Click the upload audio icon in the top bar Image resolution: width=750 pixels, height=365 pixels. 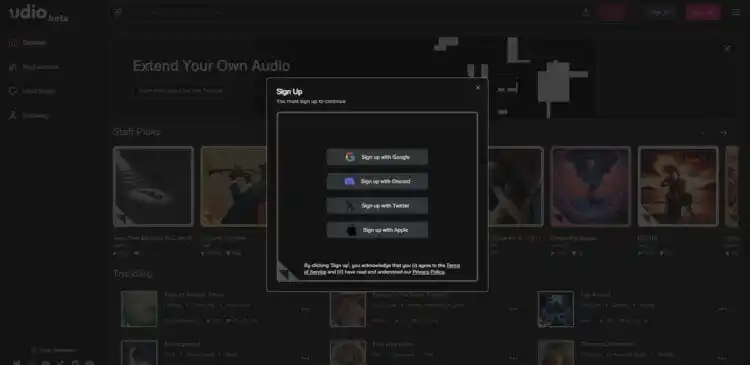[x=585, y=12]
